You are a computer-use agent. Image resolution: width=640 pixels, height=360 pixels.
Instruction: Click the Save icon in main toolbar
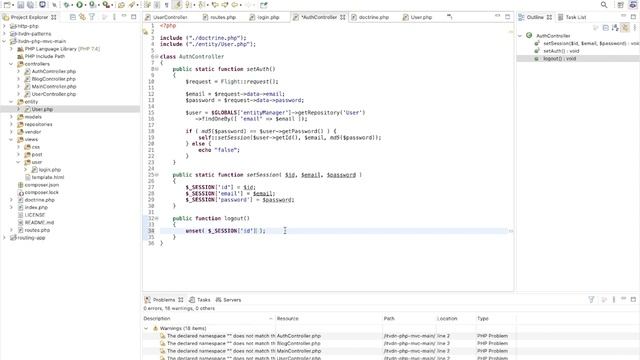click(20, 5)
